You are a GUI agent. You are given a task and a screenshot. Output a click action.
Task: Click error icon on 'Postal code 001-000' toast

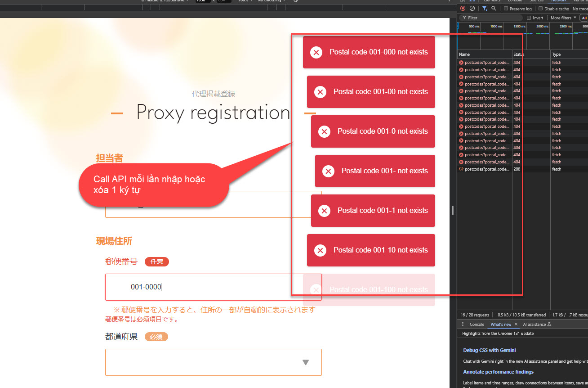316,52
